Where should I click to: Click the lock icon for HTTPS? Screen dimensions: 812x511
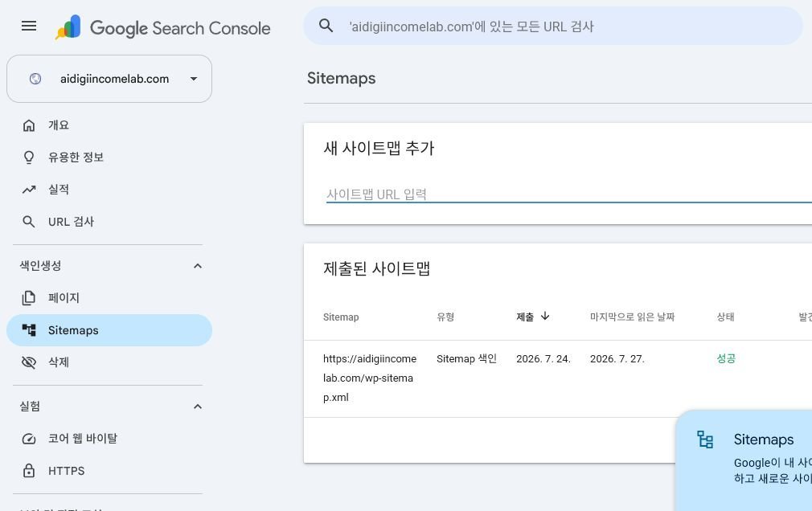click(29, 471)
